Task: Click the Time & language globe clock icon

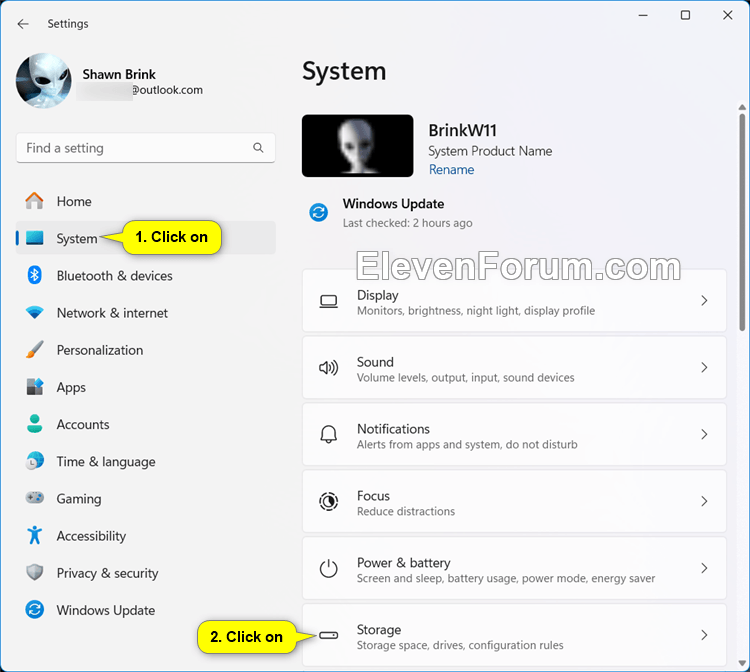Action: 34,461
